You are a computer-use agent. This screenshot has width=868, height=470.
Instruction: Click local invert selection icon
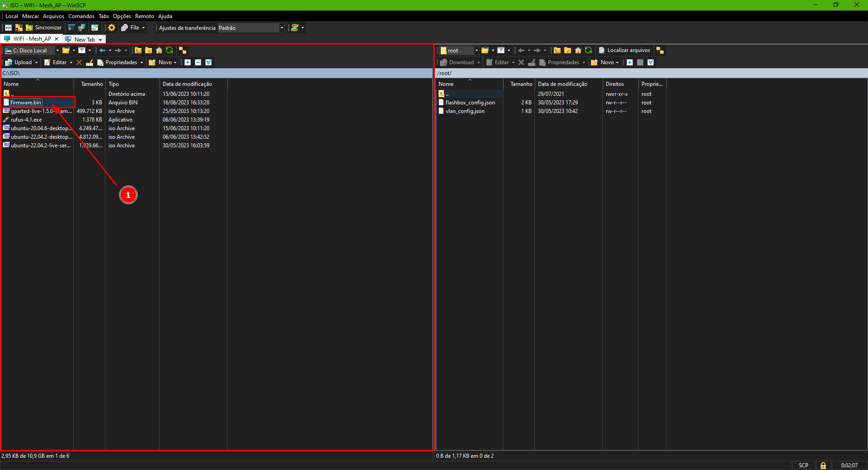click(x=208, y=62)
